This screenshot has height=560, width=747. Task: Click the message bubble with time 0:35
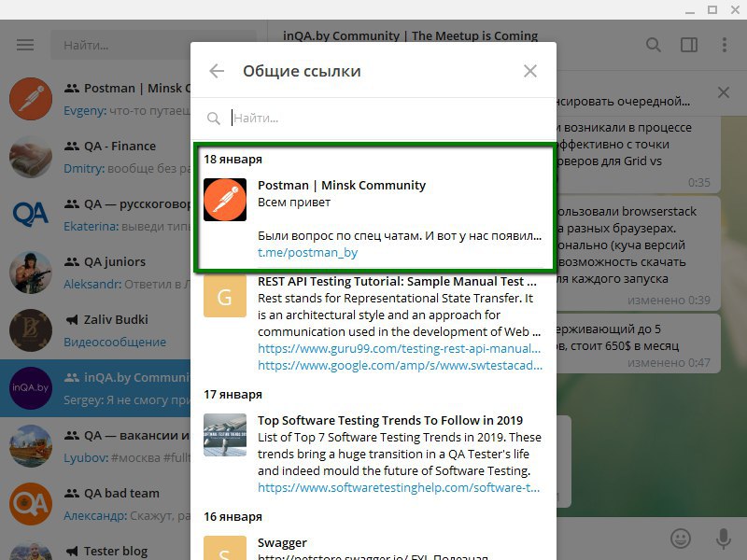click(639, 155)
